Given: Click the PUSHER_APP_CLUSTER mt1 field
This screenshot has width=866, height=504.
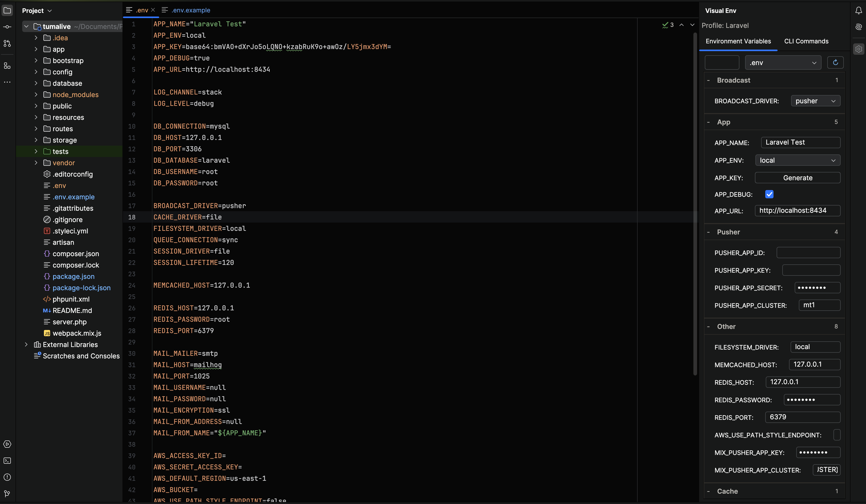Looking at the screenshot, I should point(819,305).
